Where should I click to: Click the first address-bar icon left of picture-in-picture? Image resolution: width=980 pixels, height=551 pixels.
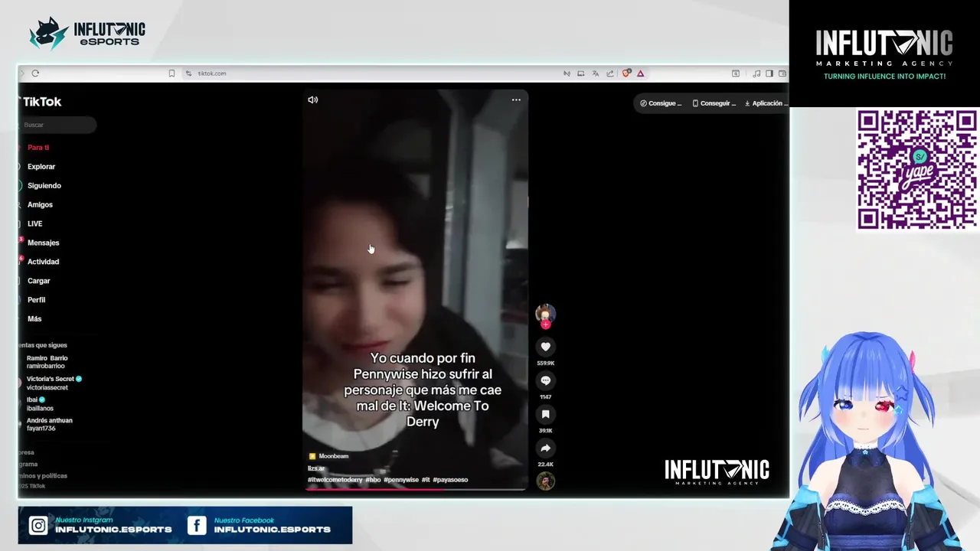pyautogui.click(x=567, y=73)
